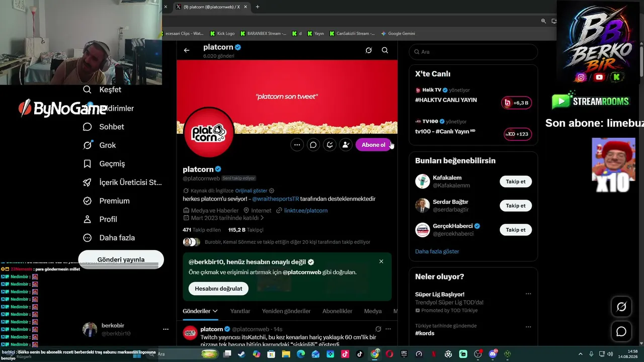
Task: Open TikTok from the taskbar
Action: (x=360, y=354)
